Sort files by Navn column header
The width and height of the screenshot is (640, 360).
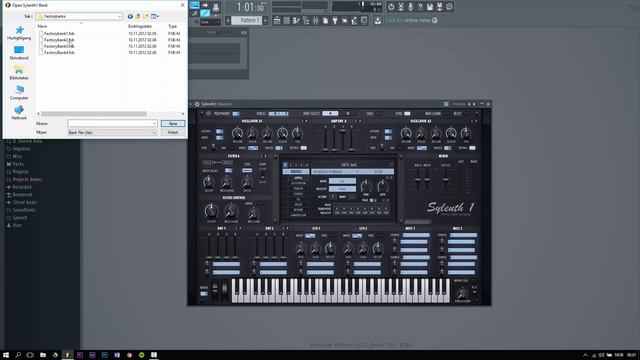pos(42,26)
